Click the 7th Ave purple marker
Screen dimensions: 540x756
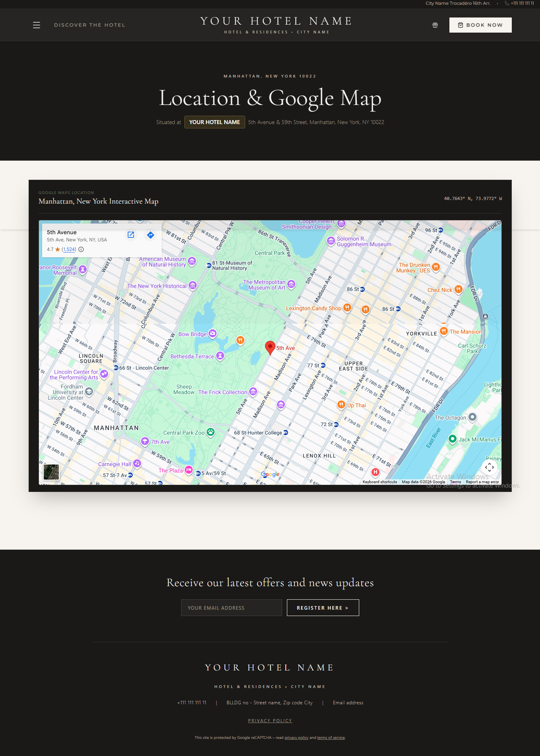coord(145,441)
